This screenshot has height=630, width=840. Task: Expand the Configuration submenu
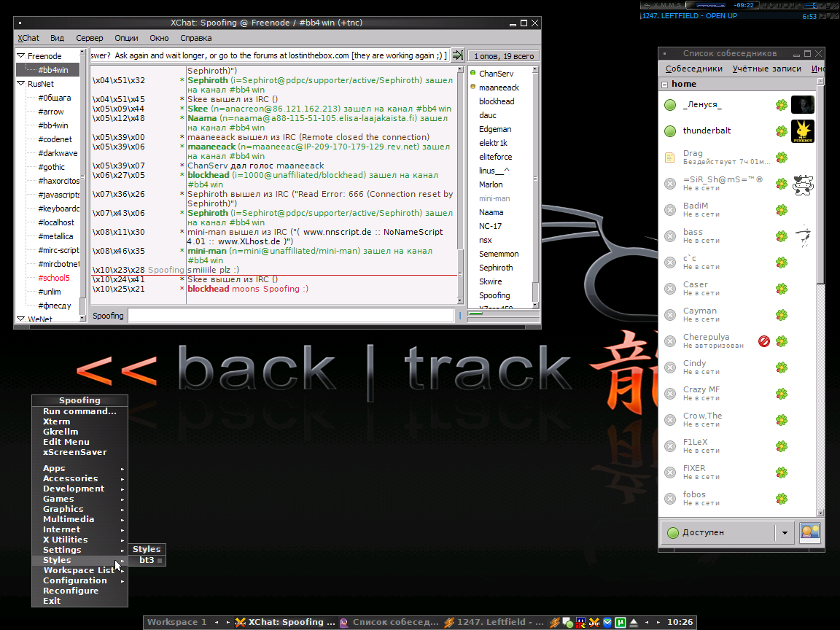point(79,580)
